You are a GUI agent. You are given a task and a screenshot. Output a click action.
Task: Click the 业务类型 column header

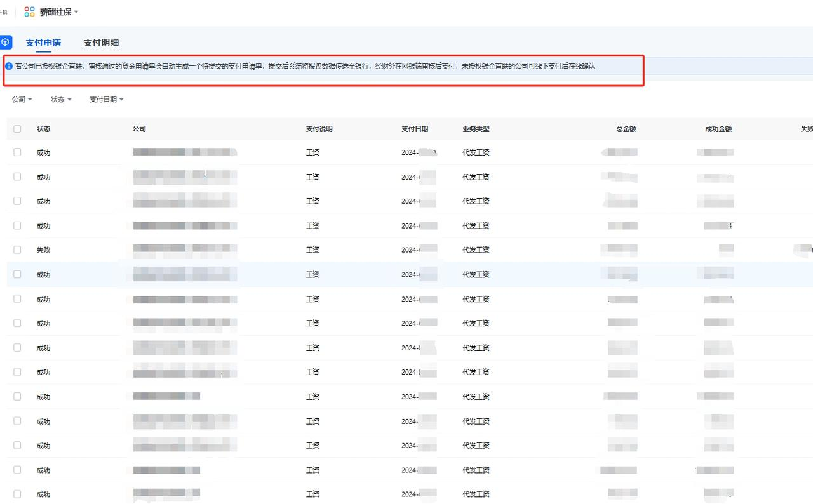(476, 129)
